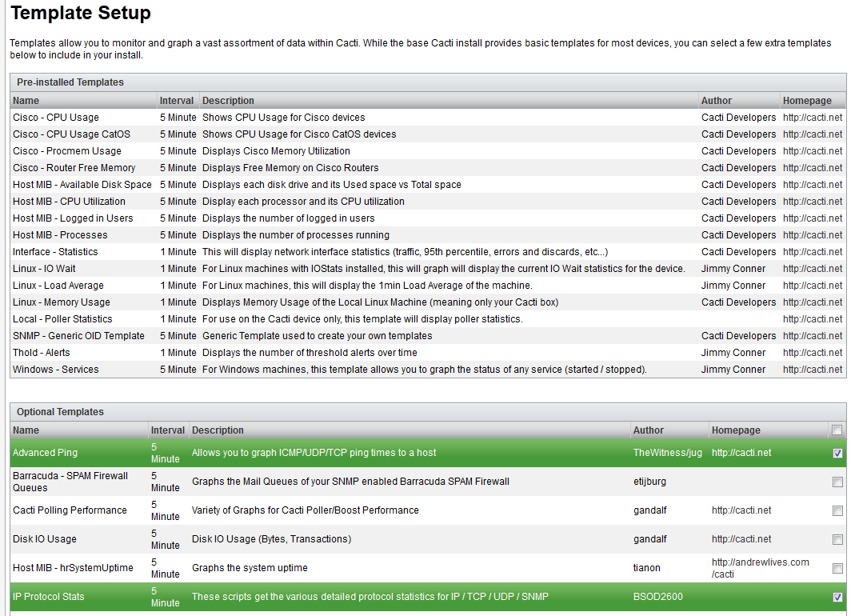Tick the Host MIB hrSystemUptime checkbox
This screenshot has height=616, width=851.
click(x=837, y=568)
